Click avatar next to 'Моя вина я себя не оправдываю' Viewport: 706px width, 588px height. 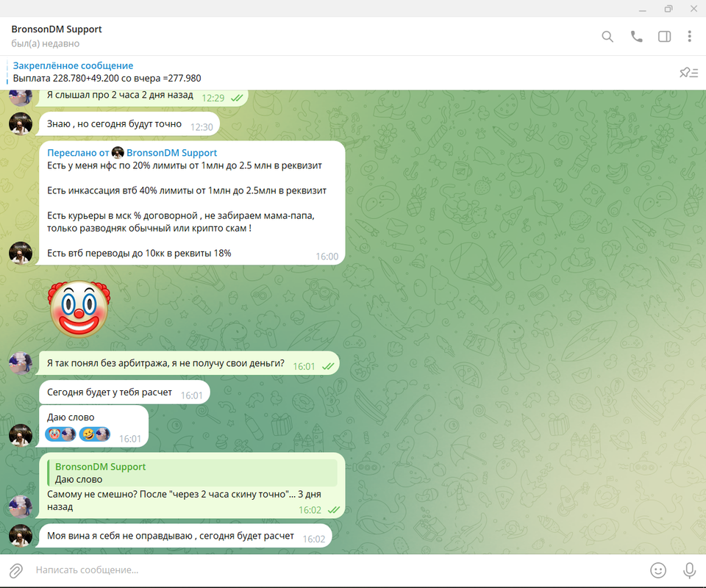pos(21,535)
